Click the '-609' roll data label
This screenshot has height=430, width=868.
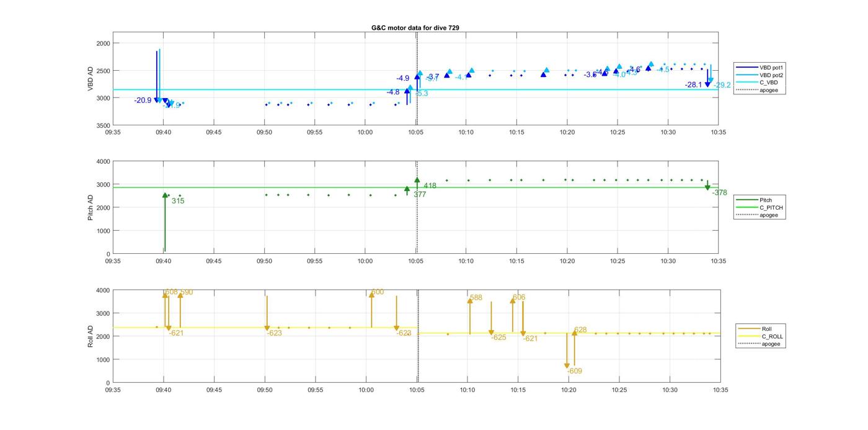click(x=575, y=371)
